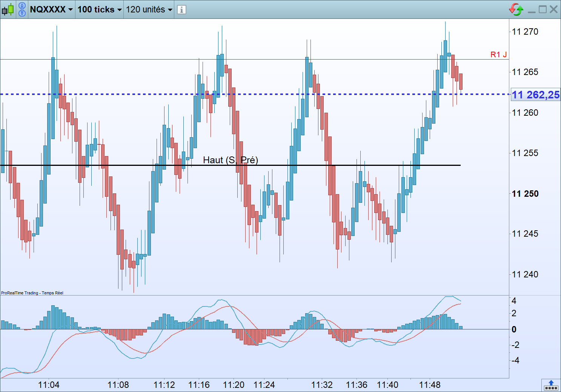The image size is (561, 392).
Task: Click the 11:20 time axis label
Action: point(234,385)
